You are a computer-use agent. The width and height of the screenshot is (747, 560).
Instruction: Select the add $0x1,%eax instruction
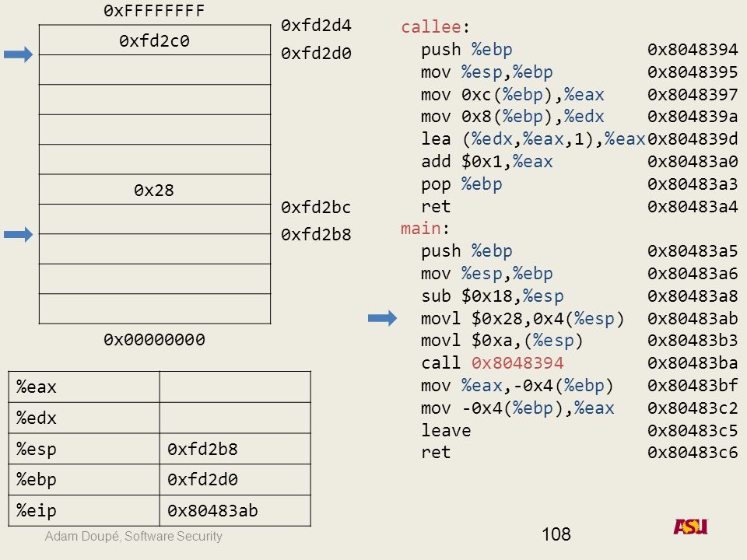[x=487, y=162]
